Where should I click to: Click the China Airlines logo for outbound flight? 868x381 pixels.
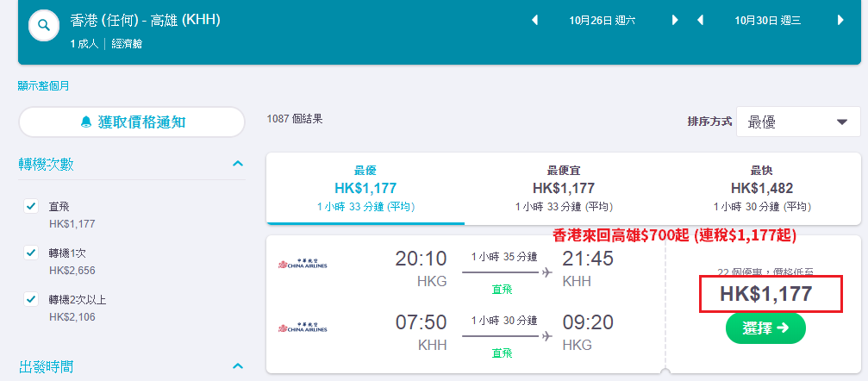click(x=303, y=264)
